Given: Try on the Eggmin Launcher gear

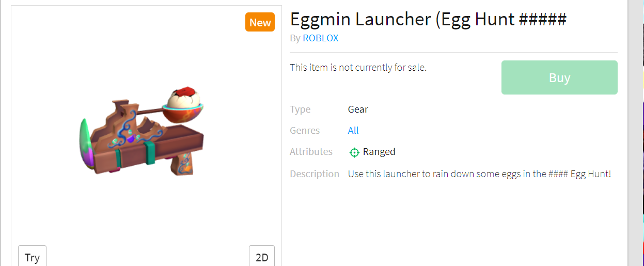Looking at the screenshot, I should 32,256.
